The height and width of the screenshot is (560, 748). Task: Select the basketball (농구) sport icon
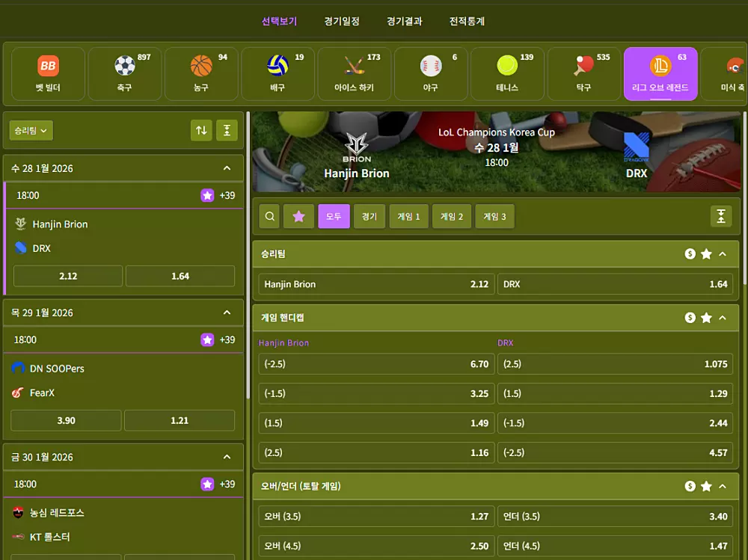pos(201,75)
